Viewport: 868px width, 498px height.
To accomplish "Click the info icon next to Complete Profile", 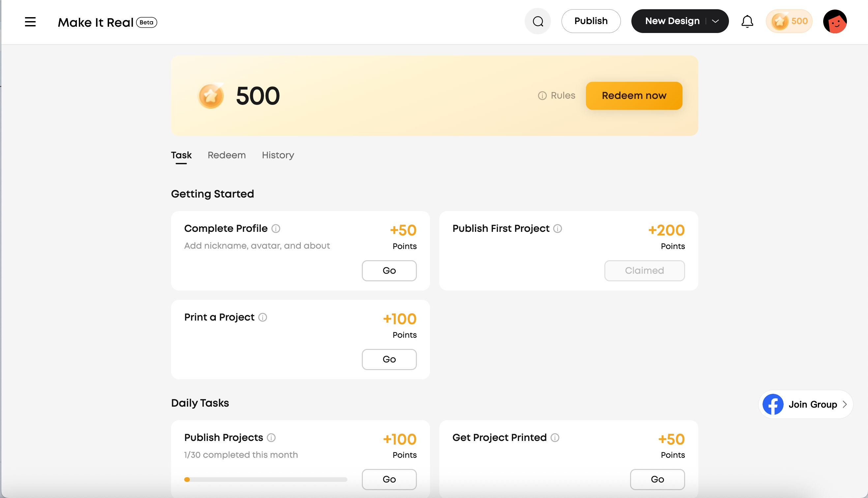I will [x=276, y=229].
